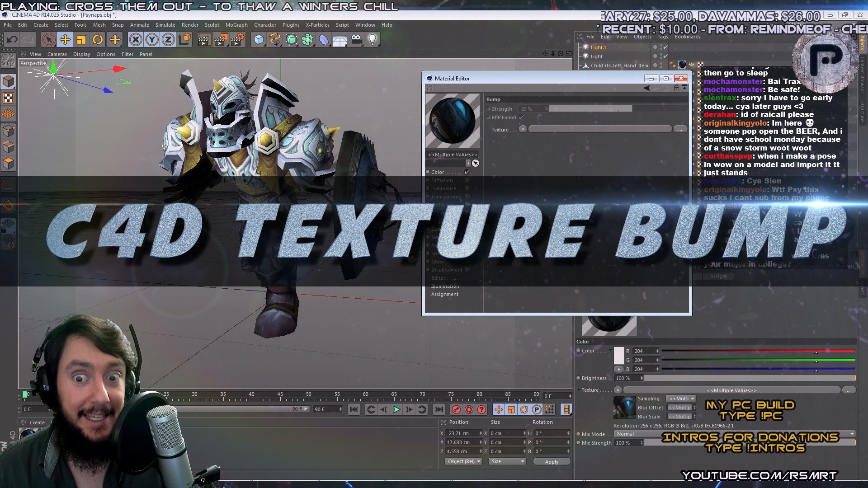Adjust the Bump Strength slider
The height and width of the screenshot is (488, 868).
tap(618, 109)
